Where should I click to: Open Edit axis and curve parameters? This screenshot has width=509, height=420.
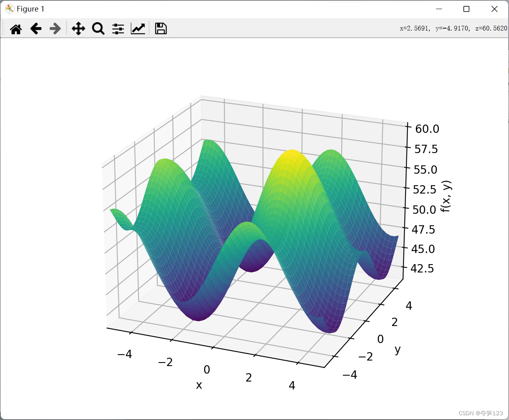[138, 29]
